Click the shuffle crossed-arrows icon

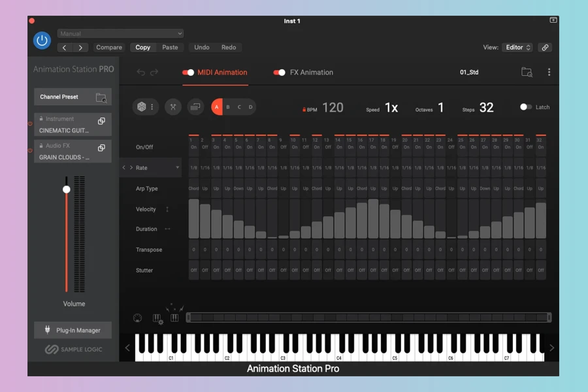coord(173,107)
